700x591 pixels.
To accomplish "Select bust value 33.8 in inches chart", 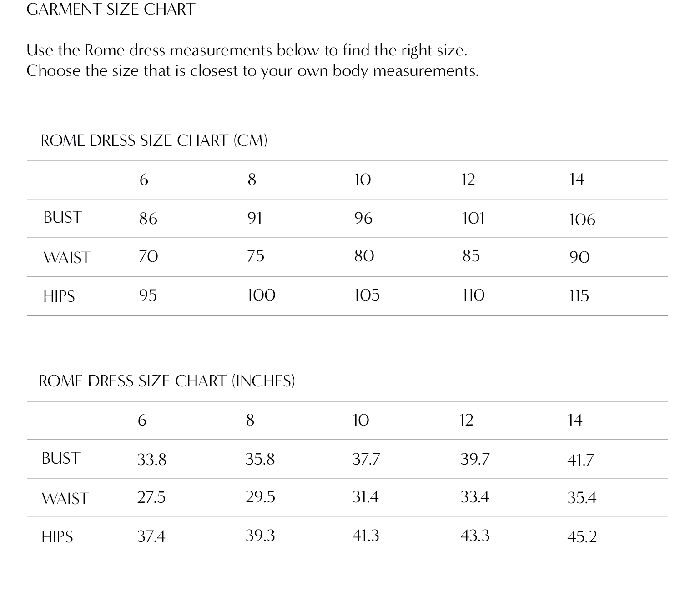I will click(152, 460).
